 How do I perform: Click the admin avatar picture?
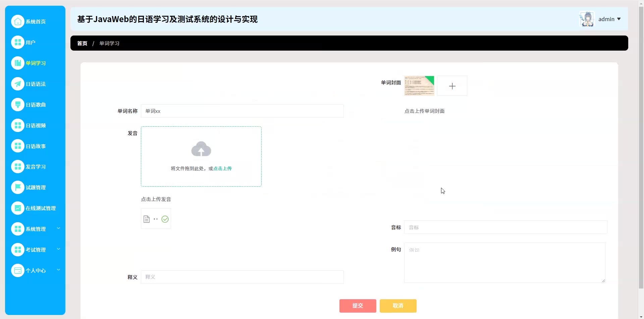[x=587, y=19]
